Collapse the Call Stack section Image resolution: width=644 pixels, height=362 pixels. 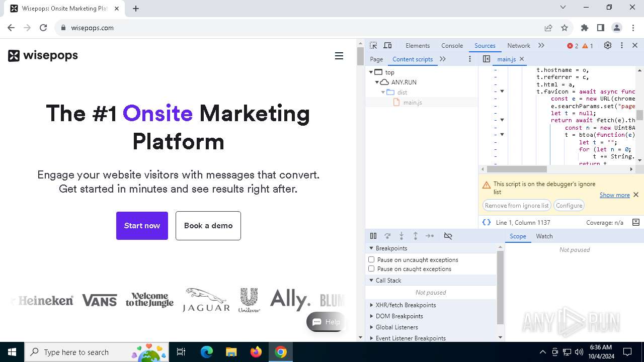[x=371, y=280]
